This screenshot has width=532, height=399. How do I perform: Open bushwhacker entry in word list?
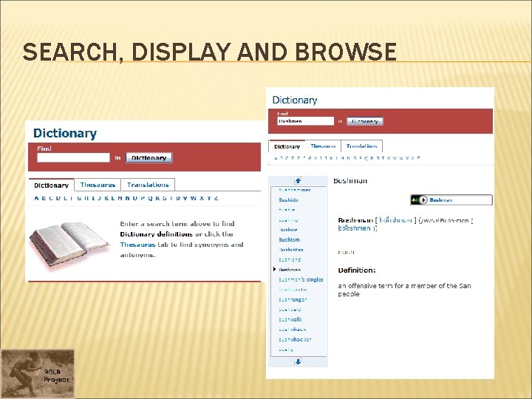(x=295, y=339)
